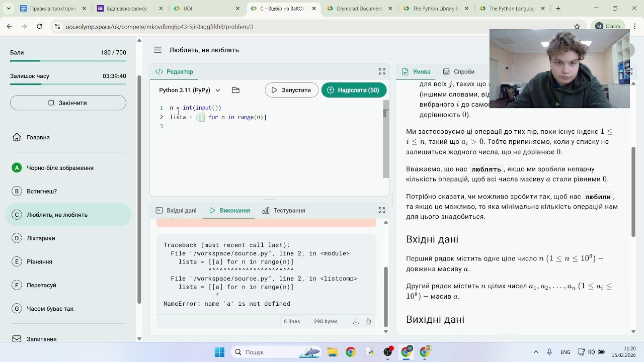644x362 pixels.
Task: Bookmark this page with the star icon
Action: click(577, 27)
